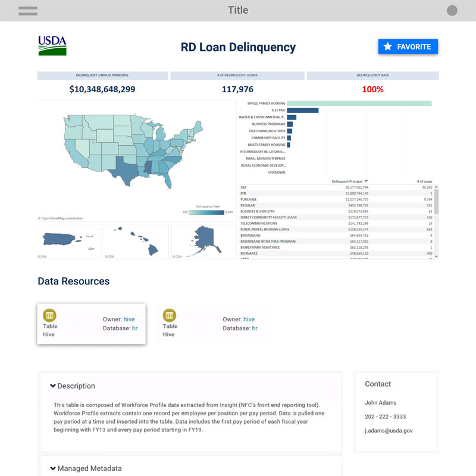Open the second card's hr database link
476x476 pixels.
pyautogui.click(x=255, y=328)
